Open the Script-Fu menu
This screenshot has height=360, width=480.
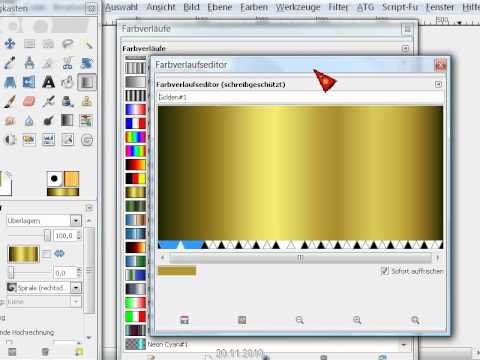coord(400,7)
